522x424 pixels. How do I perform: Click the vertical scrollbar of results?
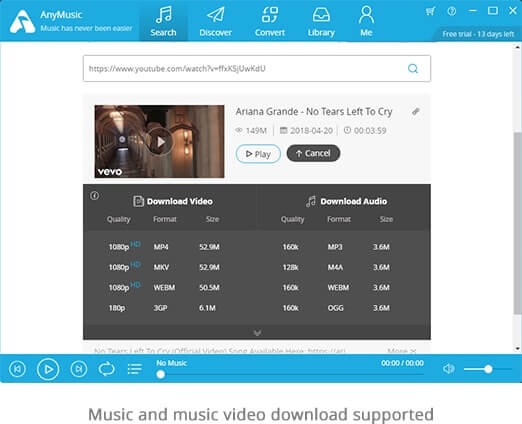[x=517, y=223]
